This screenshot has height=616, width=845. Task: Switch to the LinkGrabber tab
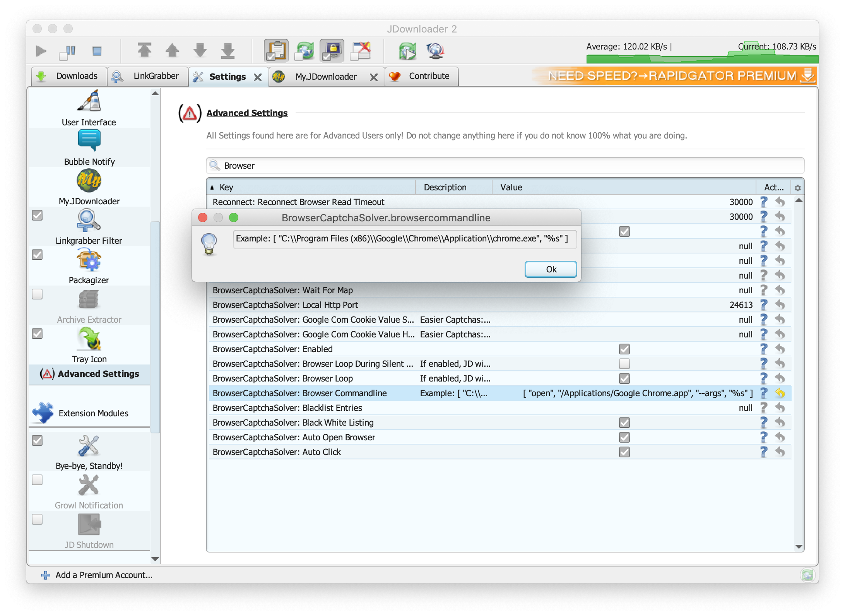pos(148,76)
